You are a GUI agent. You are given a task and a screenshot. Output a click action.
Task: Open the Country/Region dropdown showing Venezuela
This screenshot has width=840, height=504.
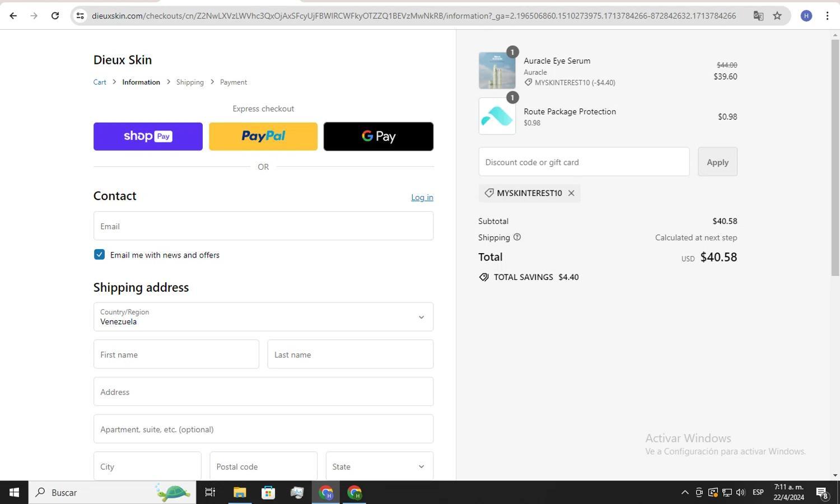coord(263,316)
